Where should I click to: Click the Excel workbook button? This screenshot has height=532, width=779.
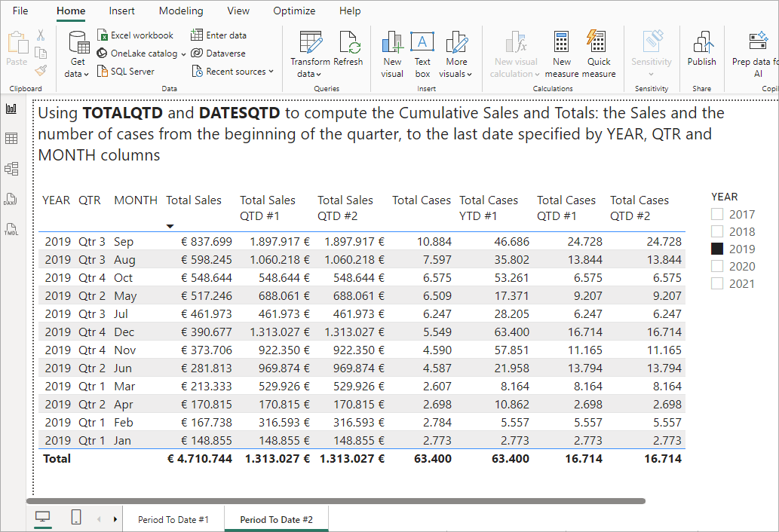pyautogui.click(x=136, y=35)
